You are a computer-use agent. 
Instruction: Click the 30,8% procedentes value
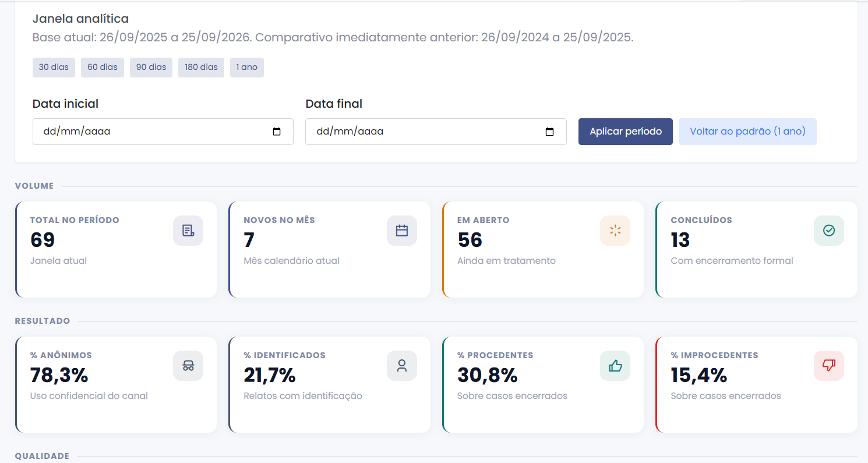(x=488, y=375)
